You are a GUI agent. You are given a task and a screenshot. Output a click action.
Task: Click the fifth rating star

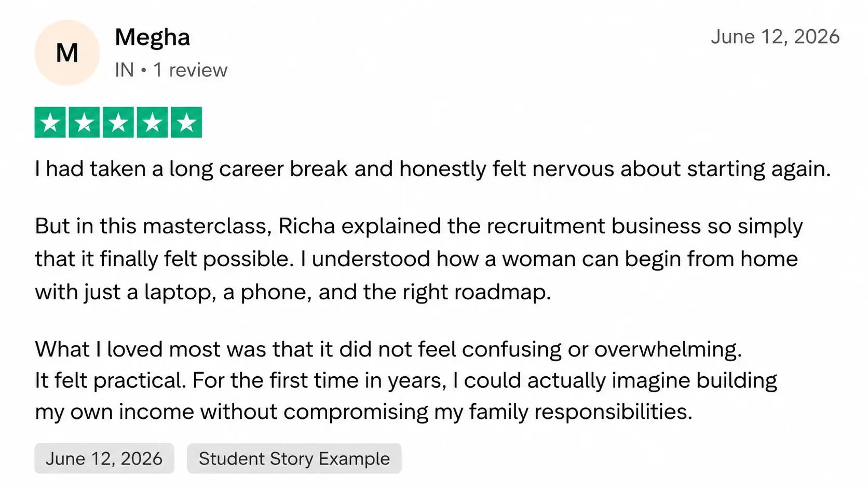186,123
